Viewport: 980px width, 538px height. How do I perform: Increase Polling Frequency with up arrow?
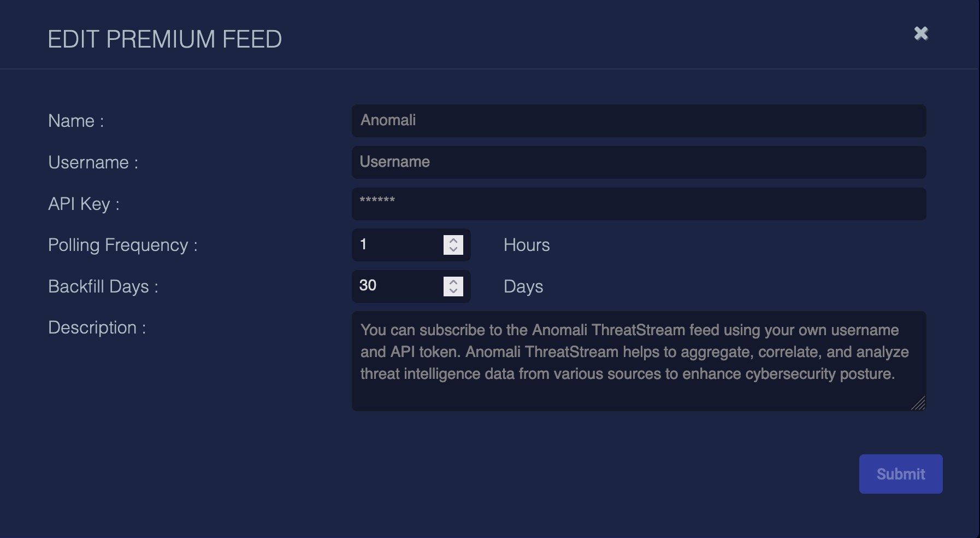(x=453, y=240)
